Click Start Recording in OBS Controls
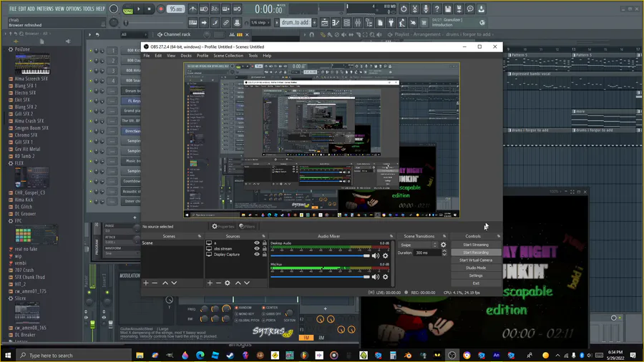The height and width of the screenshot is (362, 644). pos(476,253)
